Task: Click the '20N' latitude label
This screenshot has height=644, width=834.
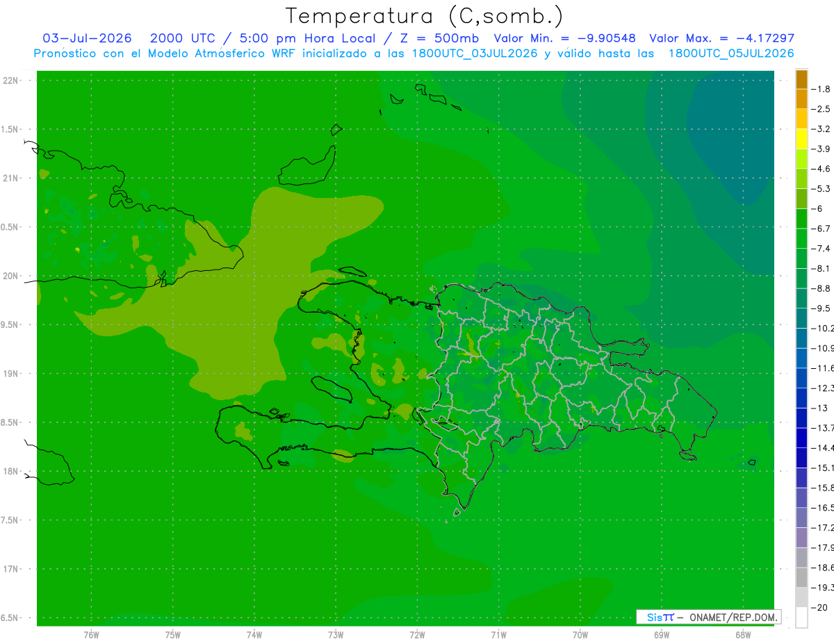Action: tap(10, 276)
